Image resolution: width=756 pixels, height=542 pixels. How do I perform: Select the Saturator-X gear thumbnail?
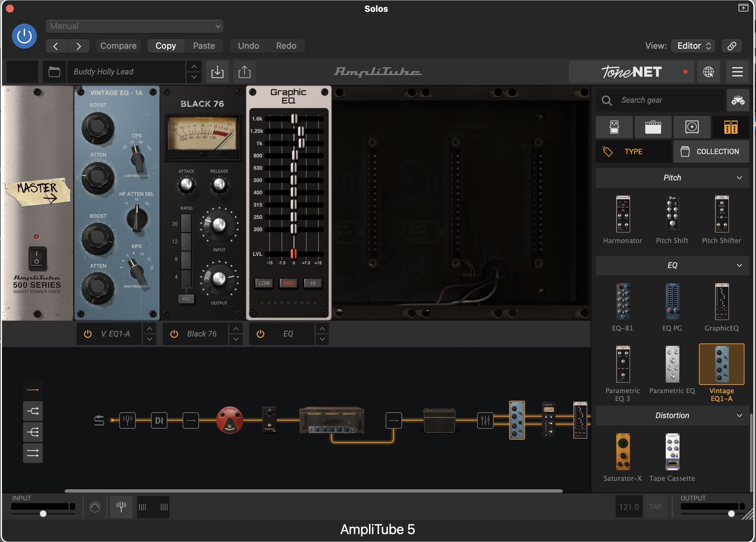623,452
